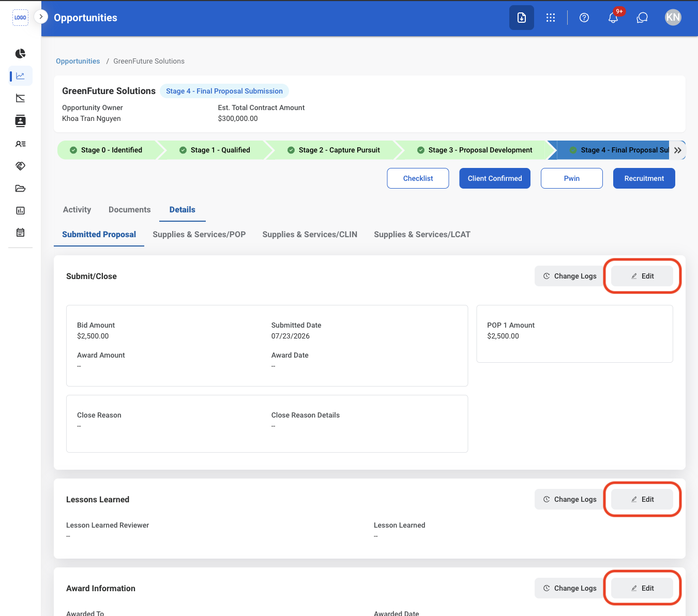
Task: Show more stages with double chevron
Action: coord(677,150)
